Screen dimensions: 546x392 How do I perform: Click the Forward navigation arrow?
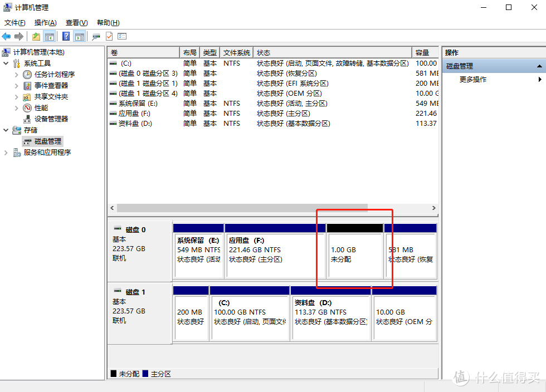pos(18,36)
